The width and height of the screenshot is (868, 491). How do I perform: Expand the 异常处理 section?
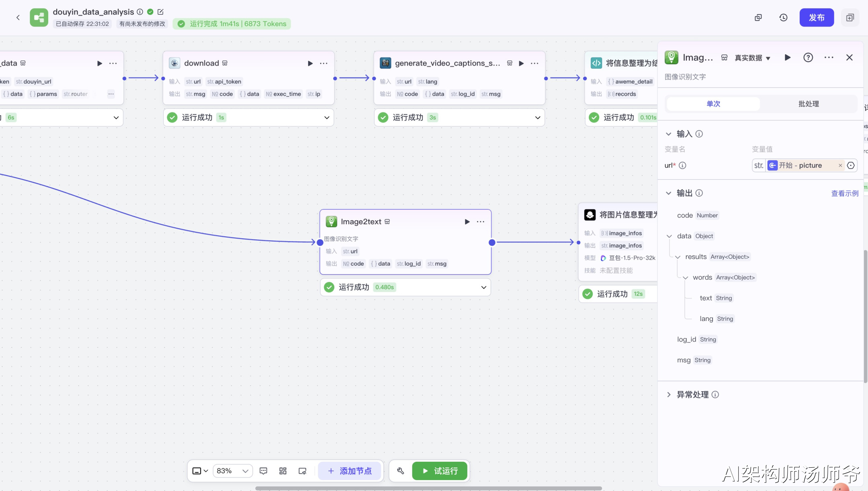click(669, 395)
